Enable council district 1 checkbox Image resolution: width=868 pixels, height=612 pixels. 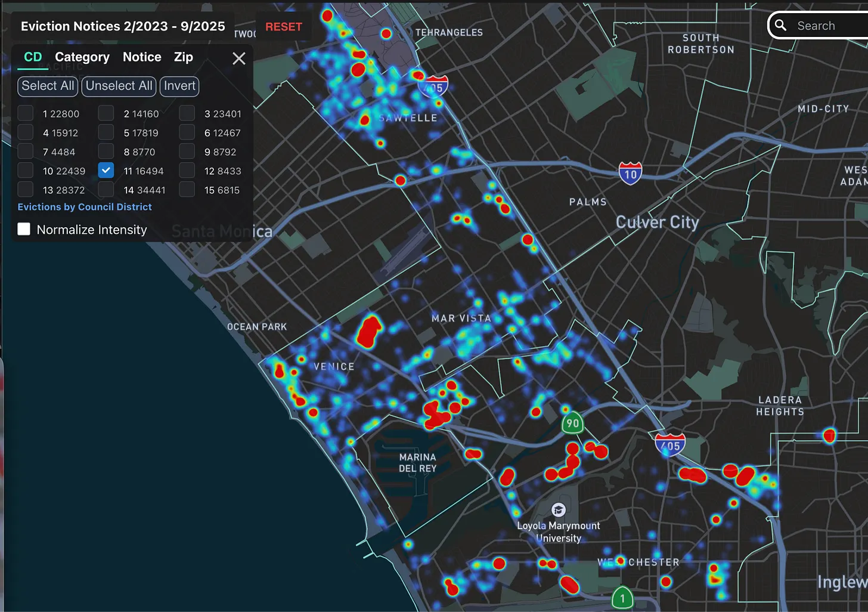click(25, 113)
